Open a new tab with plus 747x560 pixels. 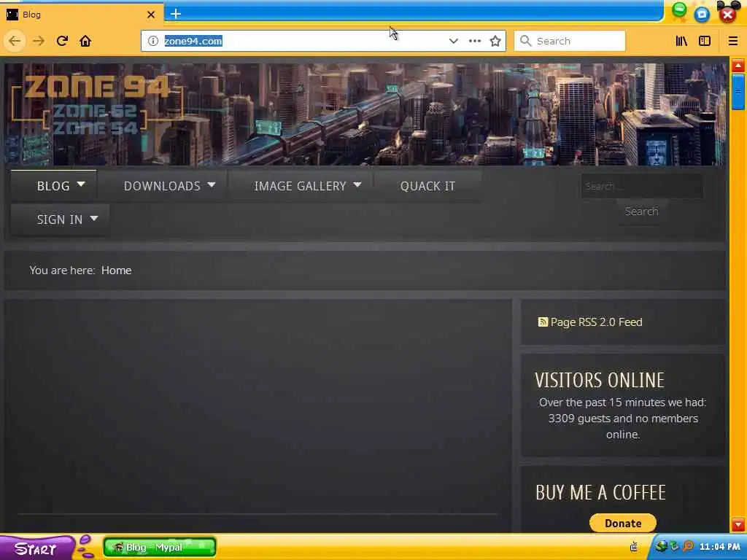pyautogui.click(x=176, y=14)
